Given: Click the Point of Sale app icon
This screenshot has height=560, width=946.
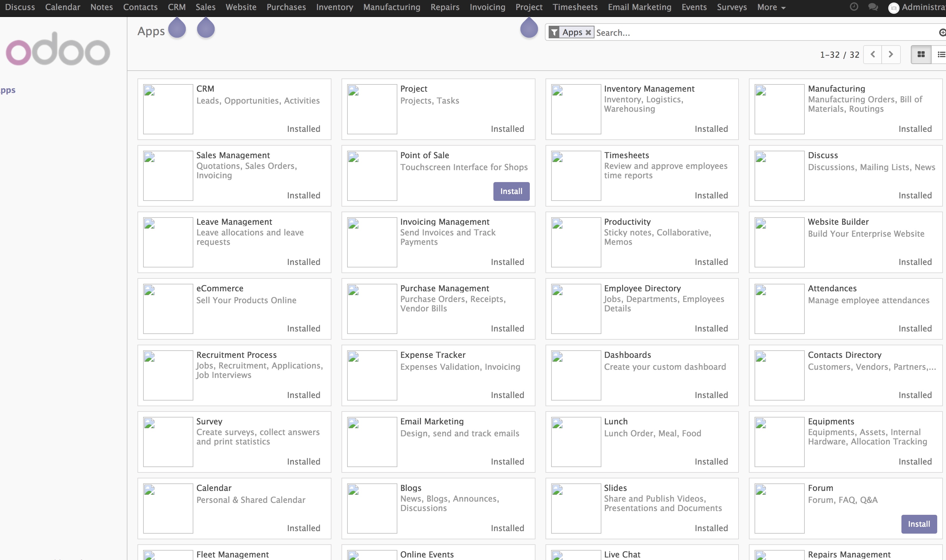Looking at the screenshot, I should [372, 176].
